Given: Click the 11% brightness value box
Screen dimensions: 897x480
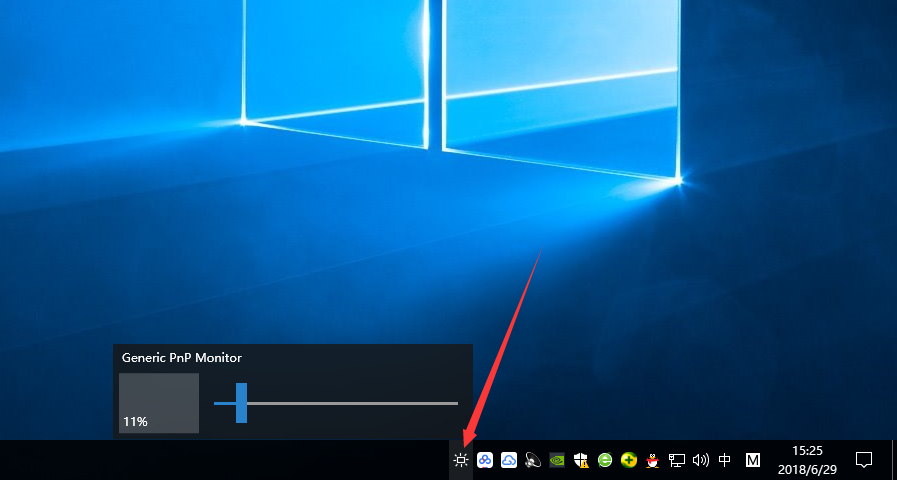Looking at the screenshot, I should click(x=159, y=403).
